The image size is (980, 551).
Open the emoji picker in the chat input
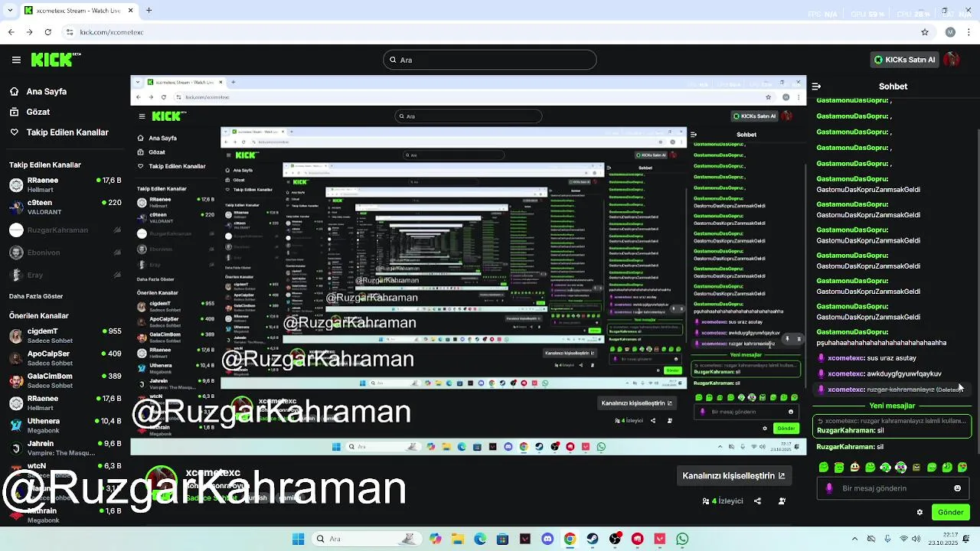click(957, 488)
